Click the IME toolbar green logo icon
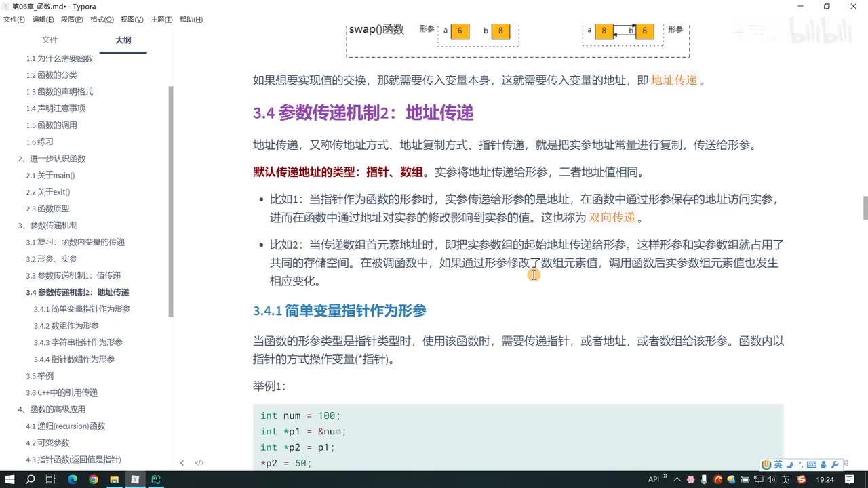868x488 pixels. pyautogui.click(x=766, y=464)
